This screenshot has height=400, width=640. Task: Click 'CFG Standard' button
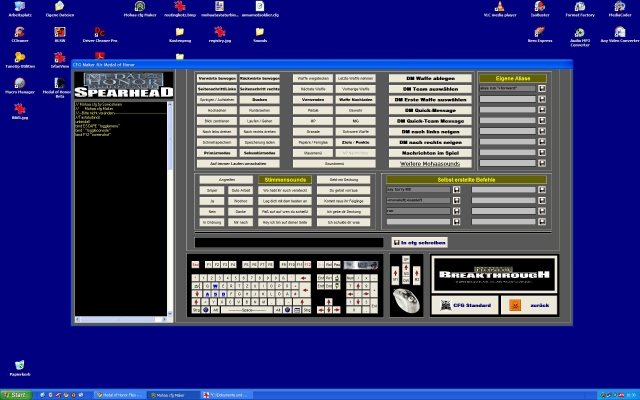pos(465,305)
